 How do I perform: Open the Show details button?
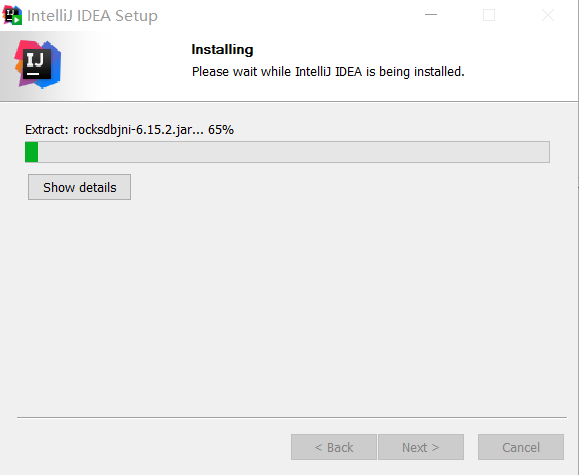(79, 187)
